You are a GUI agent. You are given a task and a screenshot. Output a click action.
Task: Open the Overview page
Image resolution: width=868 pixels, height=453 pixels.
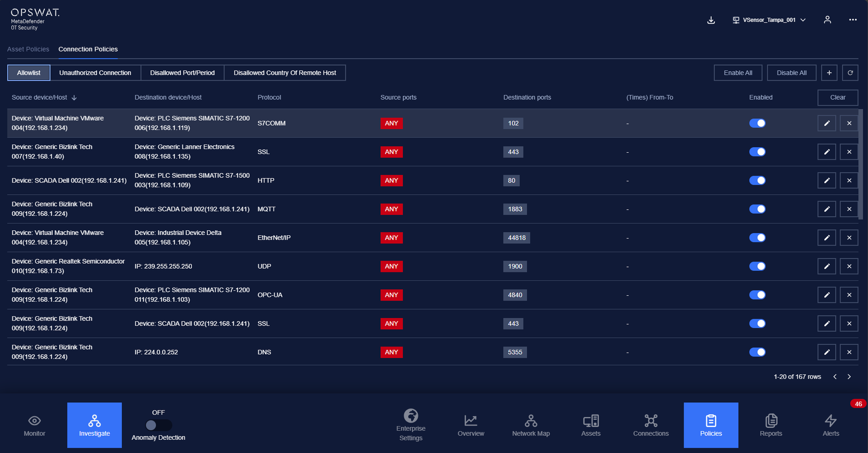tap(471, 425)
